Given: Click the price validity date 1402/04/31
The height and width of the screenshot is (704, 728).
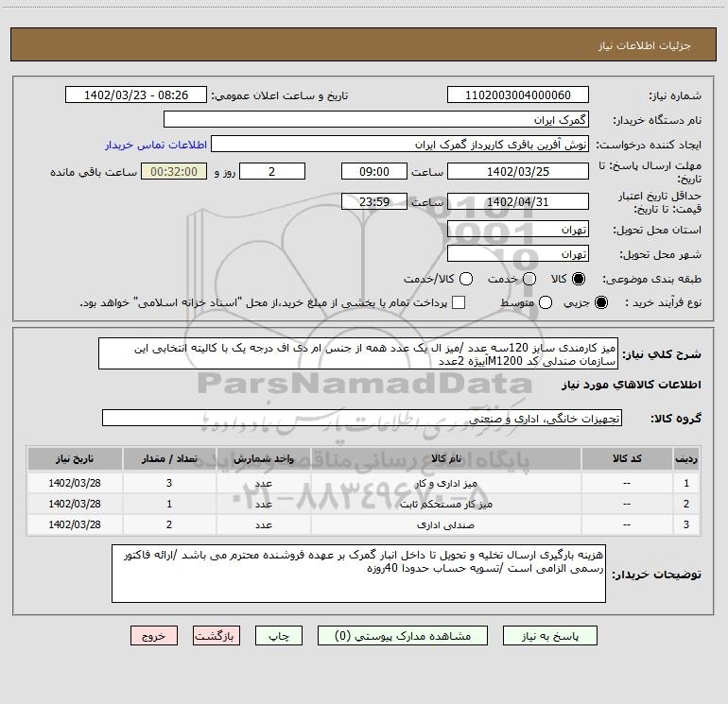Looking at the screenshot, I should tap(518, 201).
